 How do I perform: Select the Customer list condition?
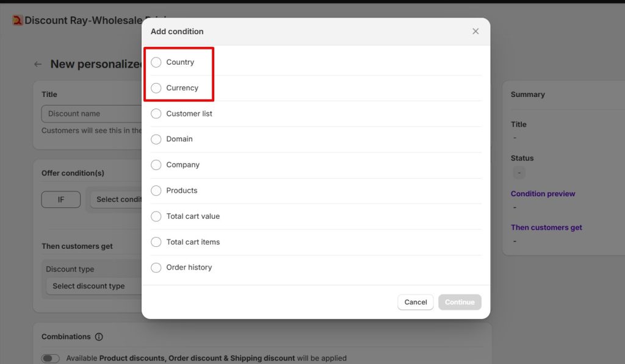coord(156,113)
